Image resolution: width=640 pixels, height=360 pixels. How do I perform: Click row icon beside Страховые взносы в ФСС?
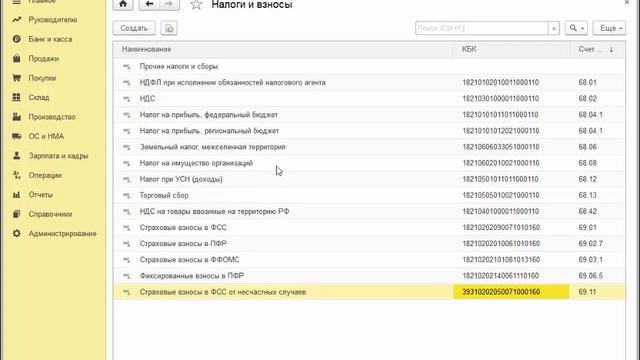(x=127, y=228)
